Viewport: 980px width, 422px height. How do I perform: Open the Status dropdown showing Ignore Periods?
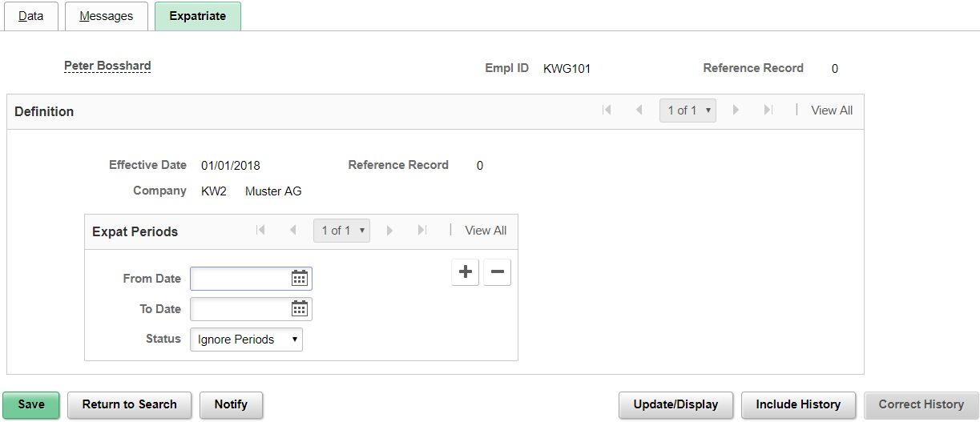click(x=246, y=340)
